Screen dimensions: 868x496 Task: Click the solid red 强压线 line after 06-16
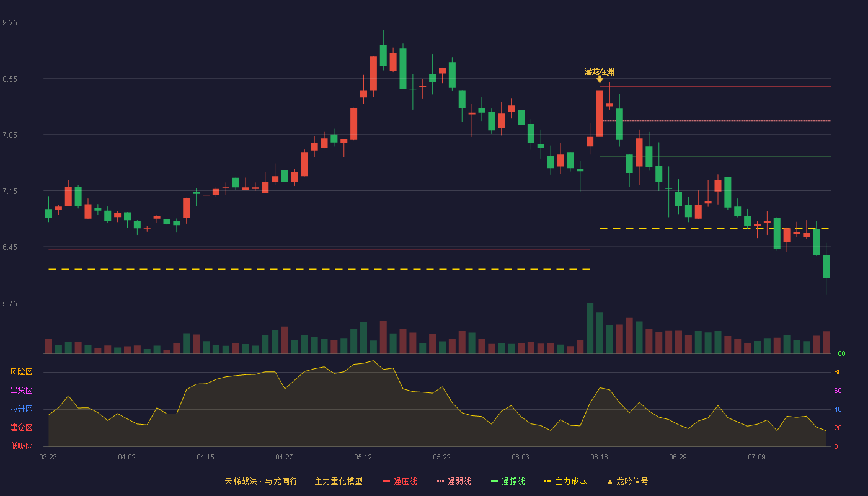(x=715, y=86)
